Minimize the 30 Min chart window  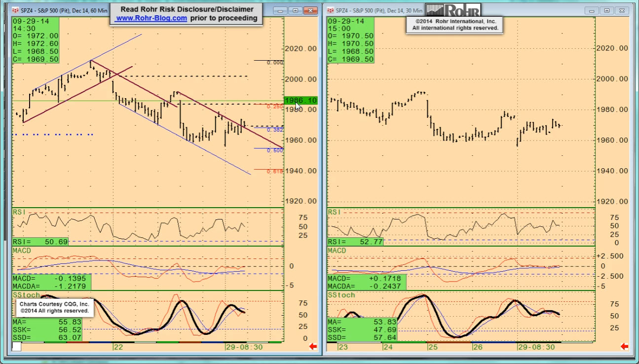tap(593, 10)
